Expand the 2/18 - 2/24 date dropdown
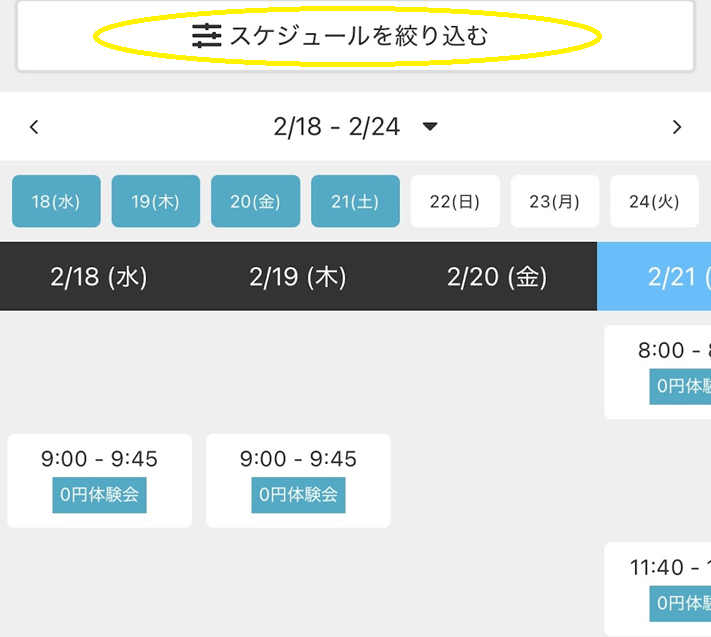 [430, 127]
